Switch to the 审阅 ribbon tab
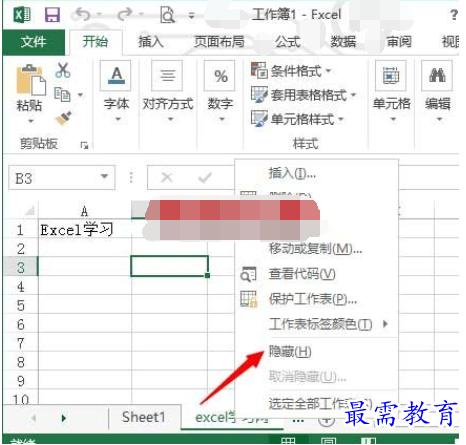The height and width of the screenshot is (445, 466). (399, 42)
